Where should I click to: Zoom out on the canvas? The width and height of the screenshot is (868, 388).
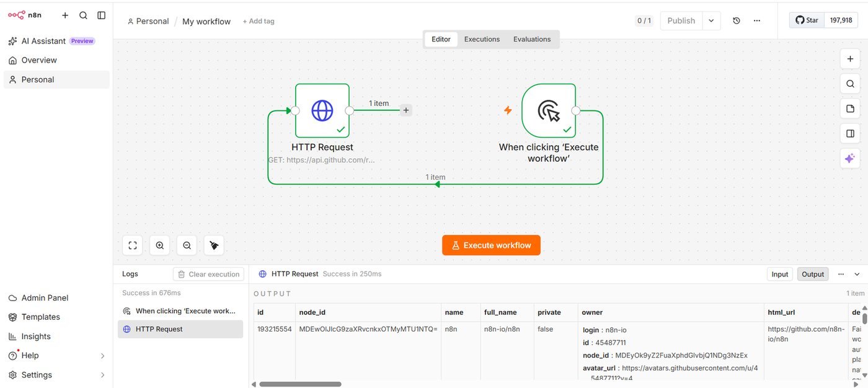click(x=187, y=245)
